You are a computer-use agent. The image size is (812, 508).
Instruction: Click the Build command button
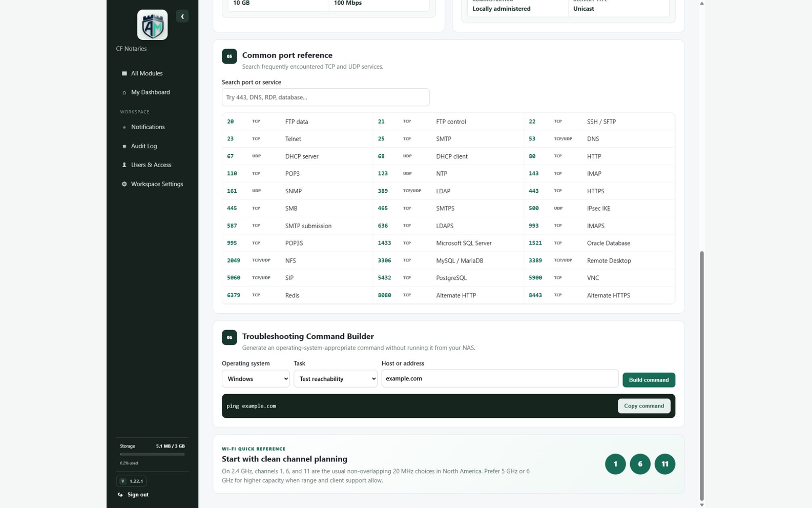pos(649,380)
